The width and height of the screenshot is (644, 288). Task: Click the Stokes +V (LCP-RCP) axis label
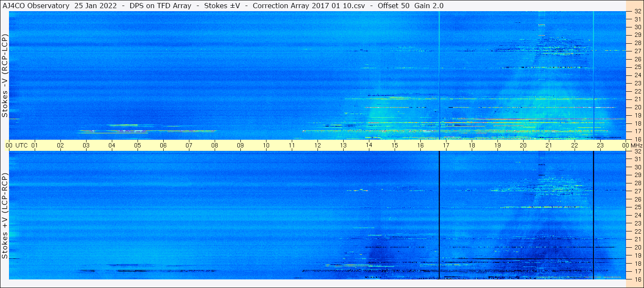pos(5,217)
